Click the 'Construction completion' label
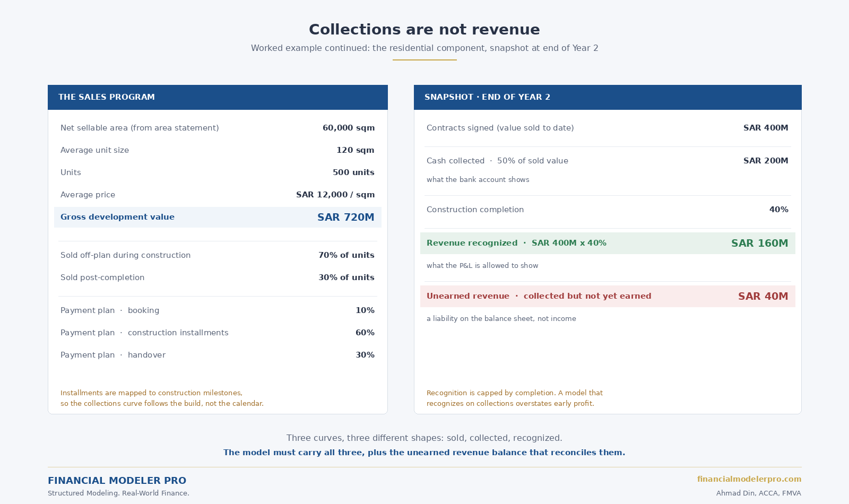 pos(475,210)
